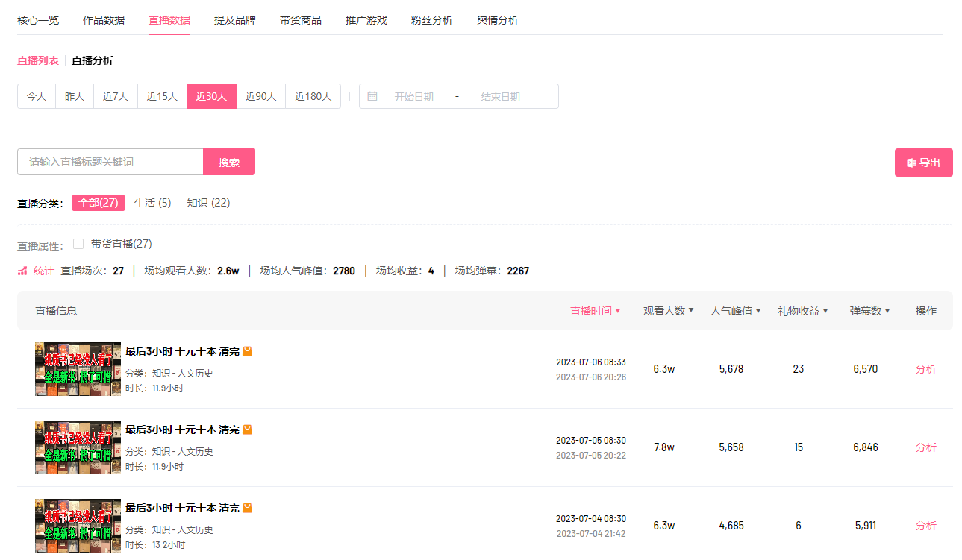
Task: Click the 搜索 button
Action: (x=229, y=162)
